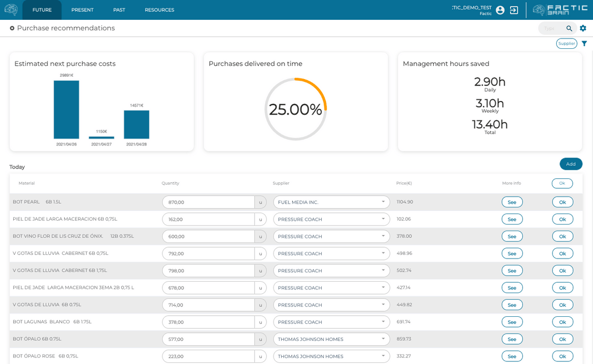Click the filter funnel icon

pos(584,43)
